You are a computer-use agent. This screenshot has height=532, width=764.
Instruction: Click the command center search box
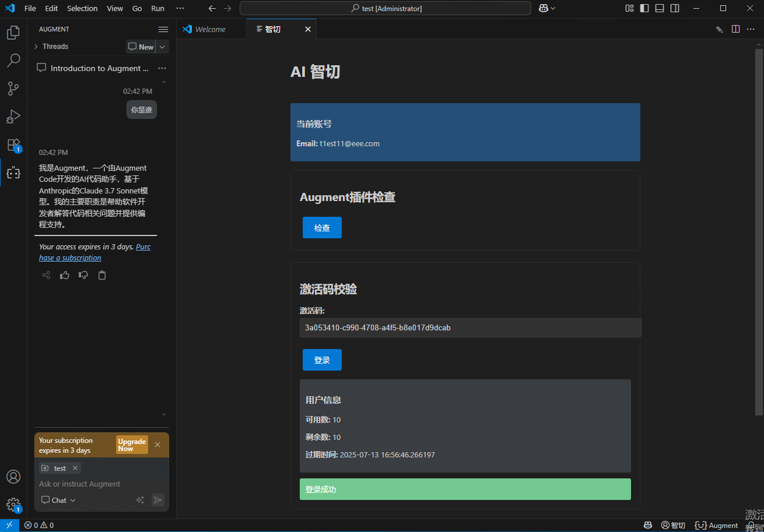[385, 8]
